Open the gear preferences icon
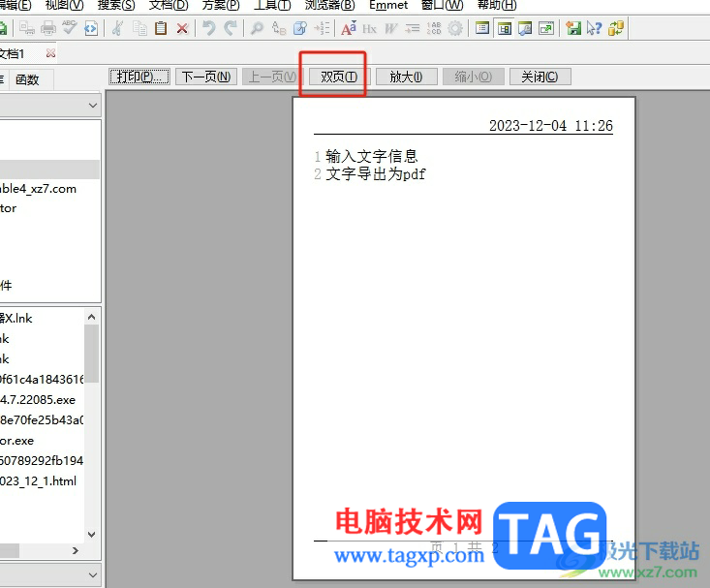Screen dimensions: 710x588 pyautogui.click(x=455, y=28)
